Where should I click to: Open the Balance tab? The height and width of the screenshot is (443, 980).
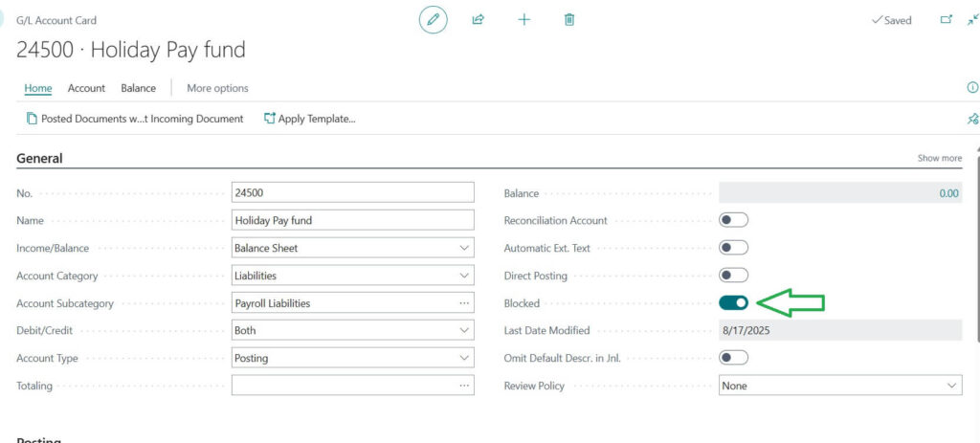[138, 88]
